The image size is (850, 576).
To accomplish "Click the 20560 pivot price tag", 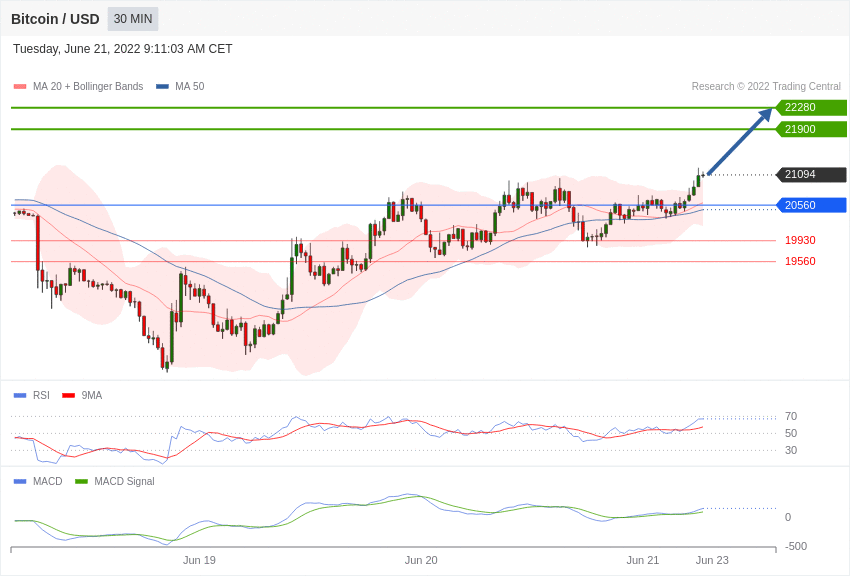I will [x=811, y=205].
